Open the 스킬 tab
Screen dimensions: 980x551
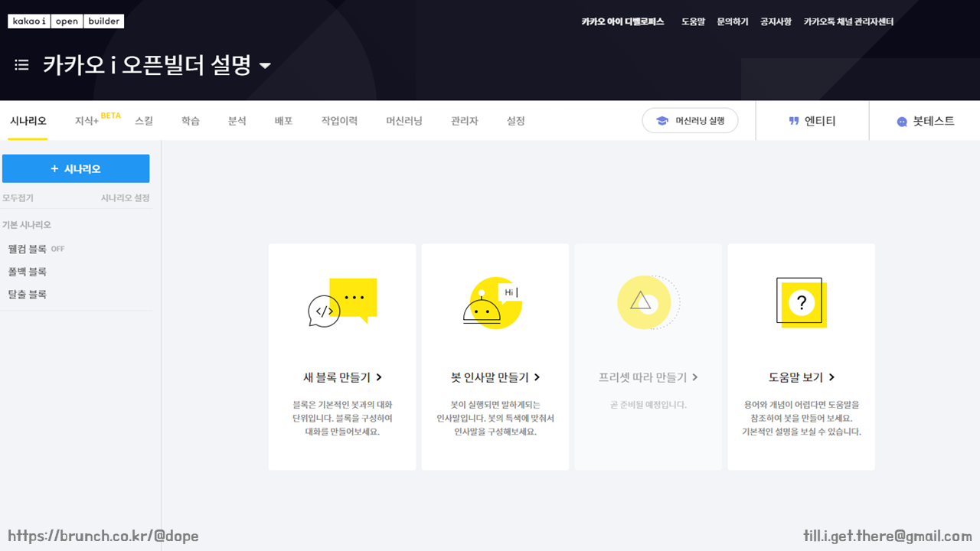coord(144,121)
